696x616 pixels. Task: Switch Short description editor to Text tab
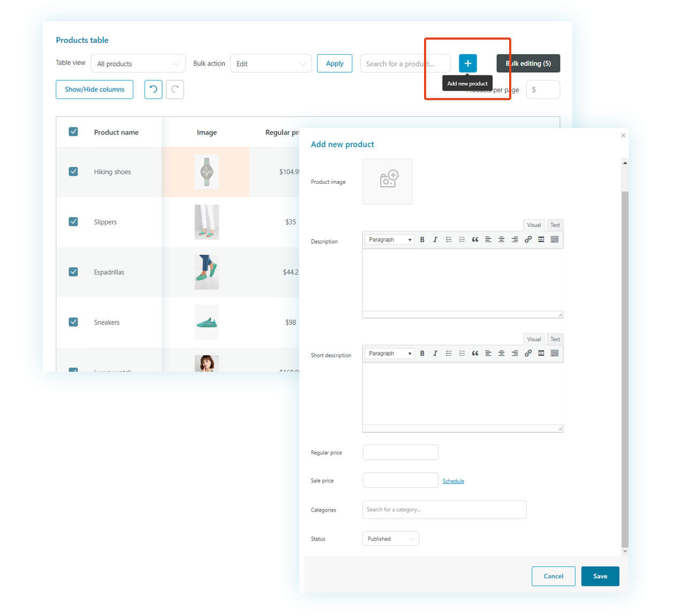tap(555, 339)
